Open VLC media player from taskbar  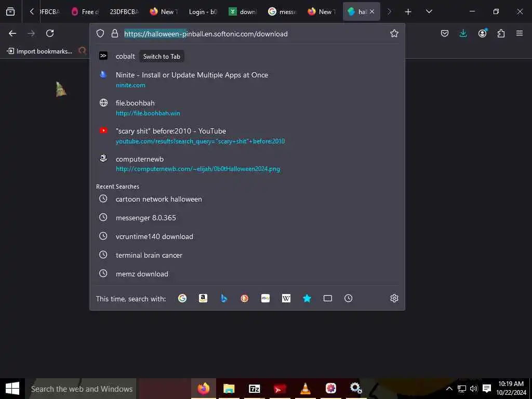(x=305, y=389)
